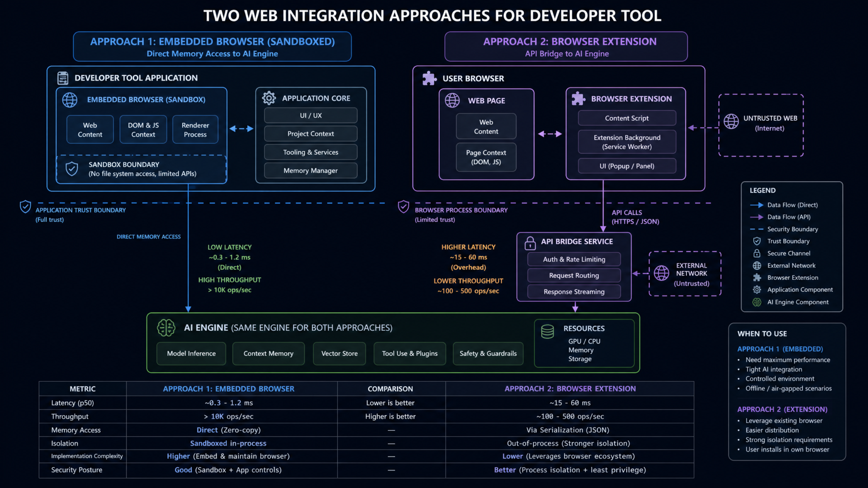
Task: Click the UI / UX box
Action: [x=311, y=115]
